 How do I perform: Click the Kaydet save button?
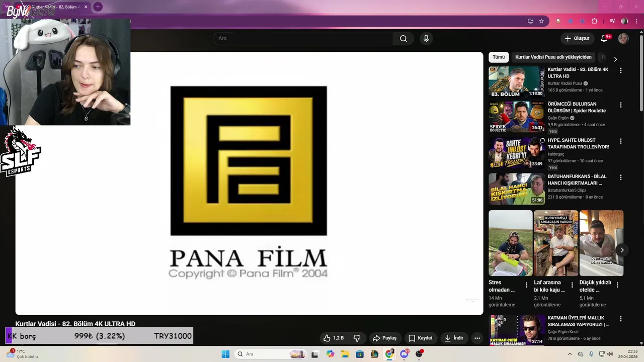(x=420, y=338)
